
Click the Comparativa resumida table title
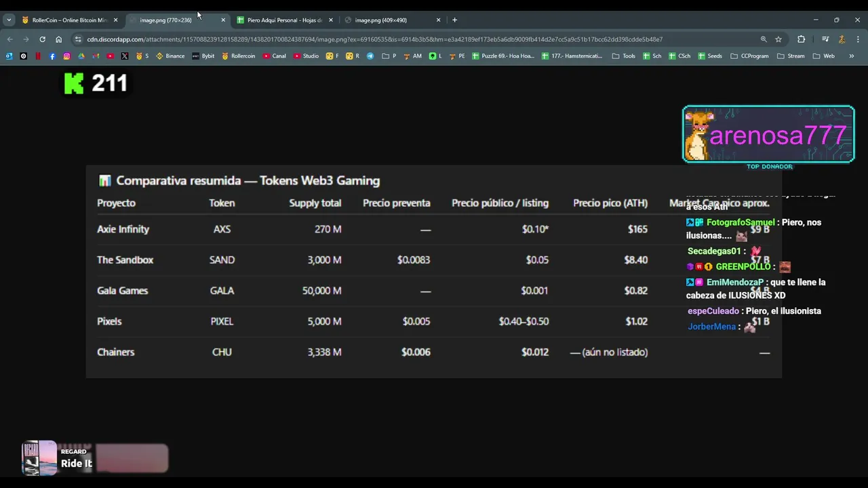248,180
